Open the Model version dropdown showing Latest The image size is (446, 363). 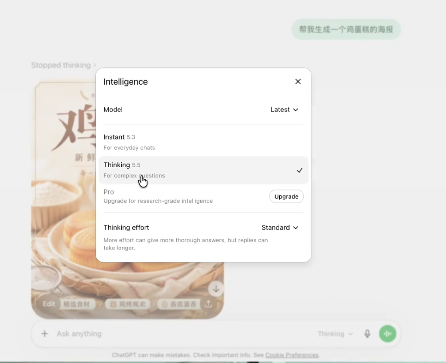[x=284, y=110]
